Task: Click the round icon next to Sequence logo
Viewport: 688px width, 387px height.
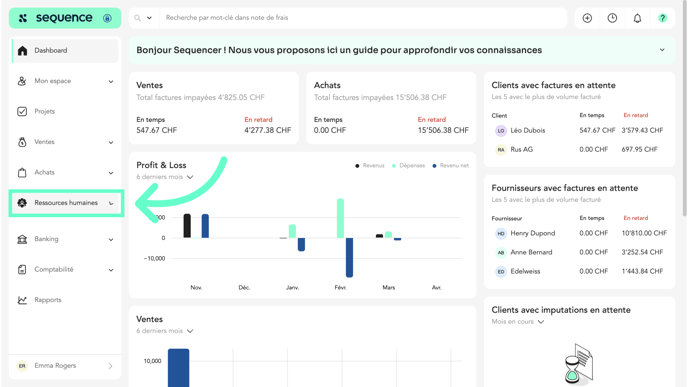Action: [x=107, y=18]
